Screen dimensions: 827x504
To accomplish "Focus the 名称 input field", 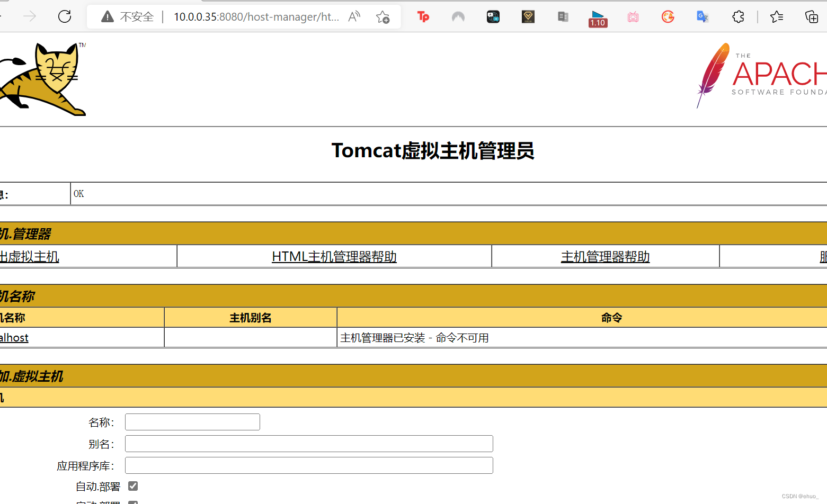I will point(192,422).
